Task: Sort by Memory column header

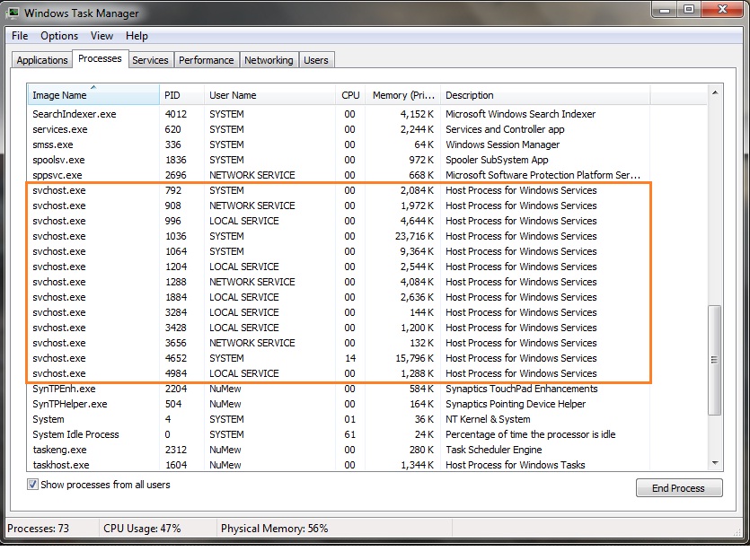Action: tap(403, 95)
